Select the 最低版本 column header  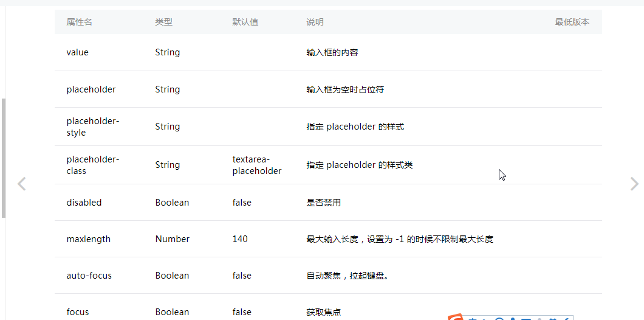(572, 23)
